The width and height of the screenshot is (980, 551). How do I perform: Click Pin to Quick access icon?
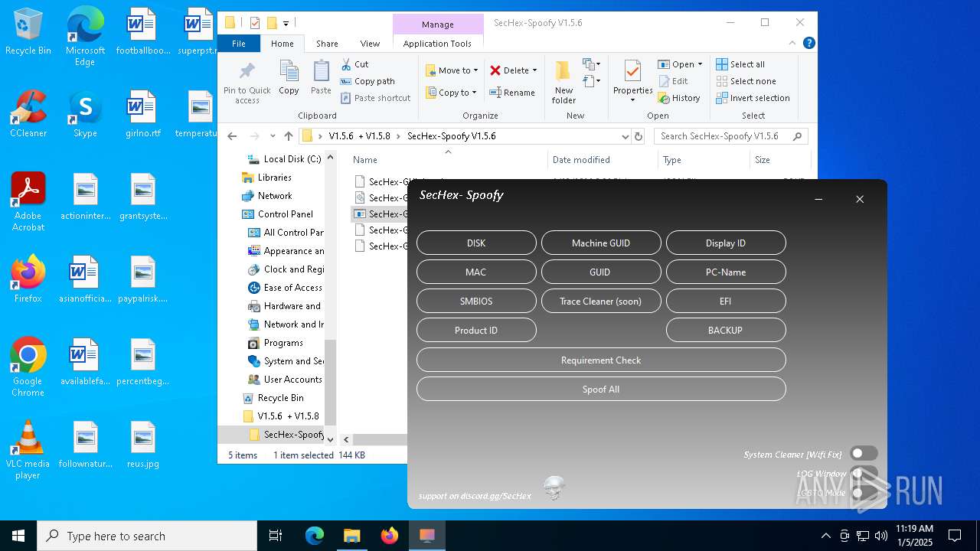(x=247, y=83)
